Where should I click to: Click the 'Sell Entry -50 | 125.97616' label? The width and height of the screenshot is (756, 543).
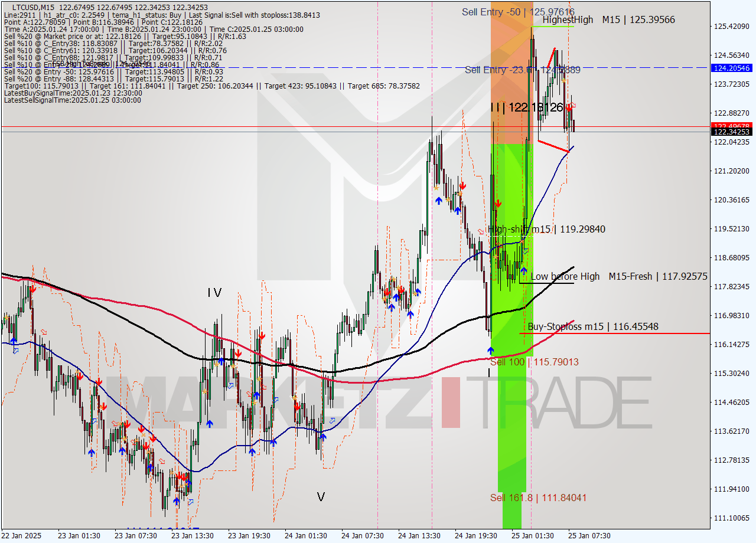tap(518, 12)
